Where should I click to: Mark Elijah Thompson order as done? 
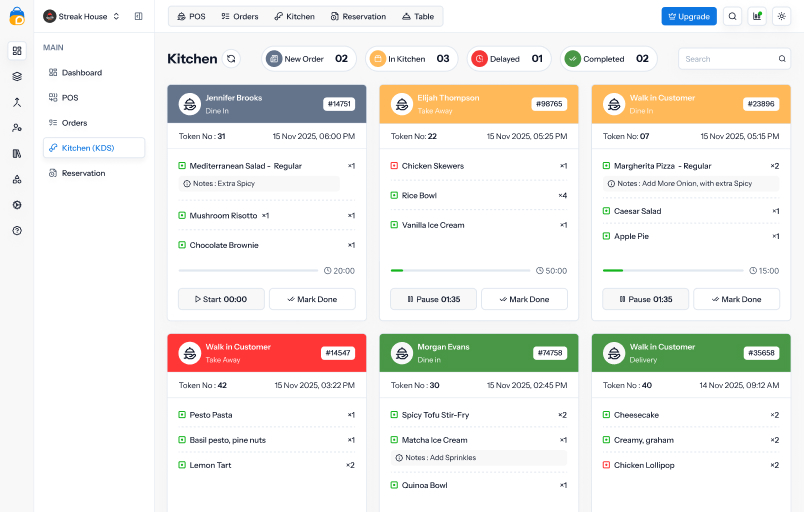click(x=524, y=299)
